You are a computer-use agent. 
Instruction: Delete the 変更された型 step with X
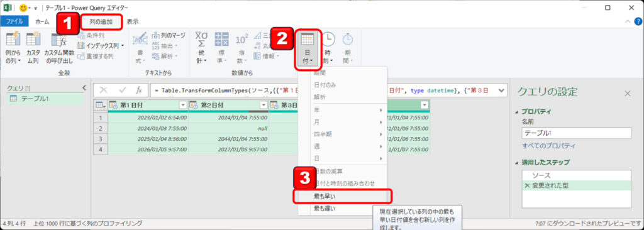(x=528, y=185)
